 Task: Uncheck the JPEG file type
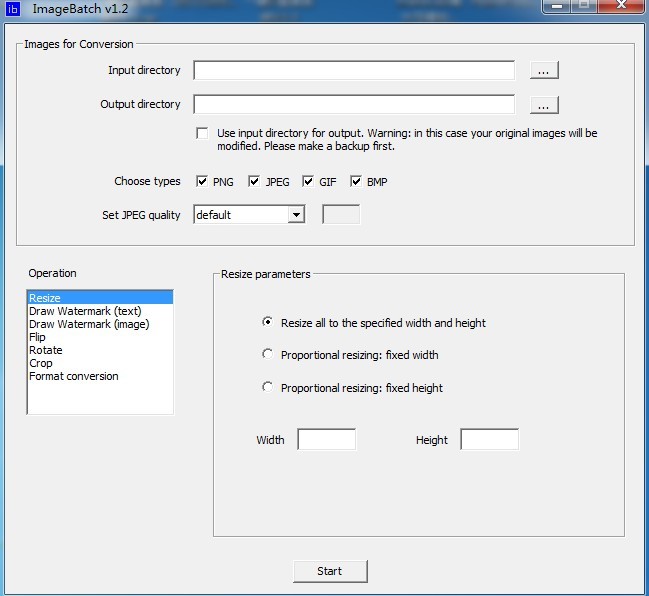[x=255, y=182]
